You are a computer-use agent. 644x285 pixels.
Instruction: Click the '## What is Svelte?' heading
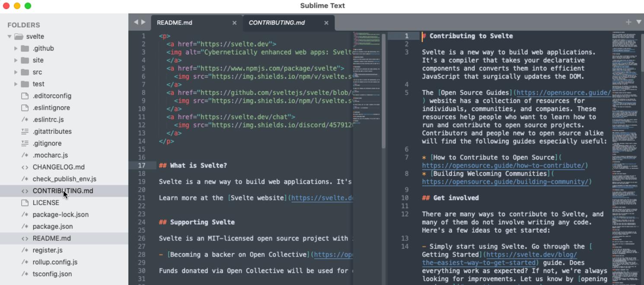click(193, 166)
